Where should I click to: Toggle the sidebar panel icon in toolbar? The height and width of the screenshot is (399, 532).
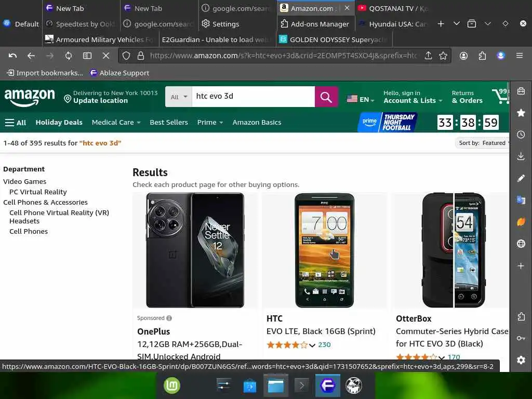[87, 56]
